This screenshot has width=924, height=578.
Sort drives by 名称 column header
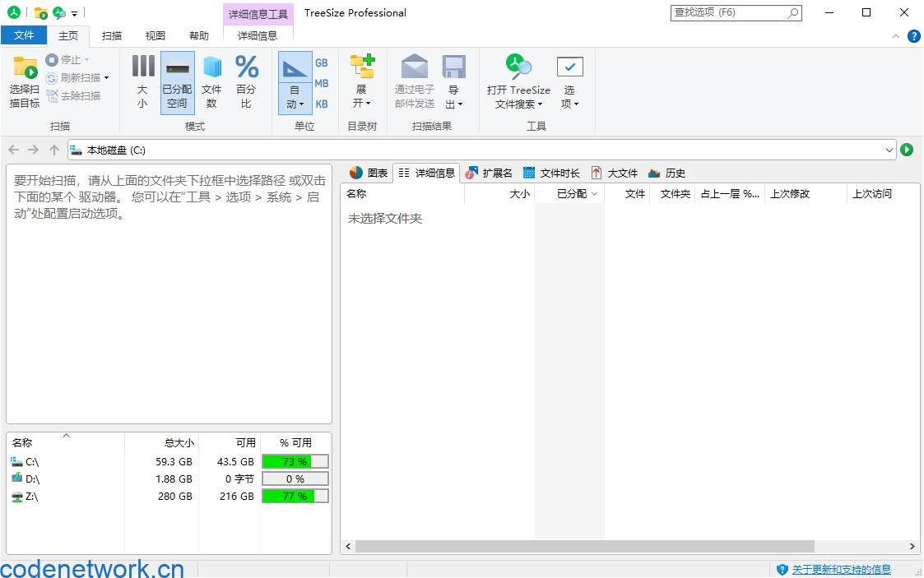[x=65, y=442]
